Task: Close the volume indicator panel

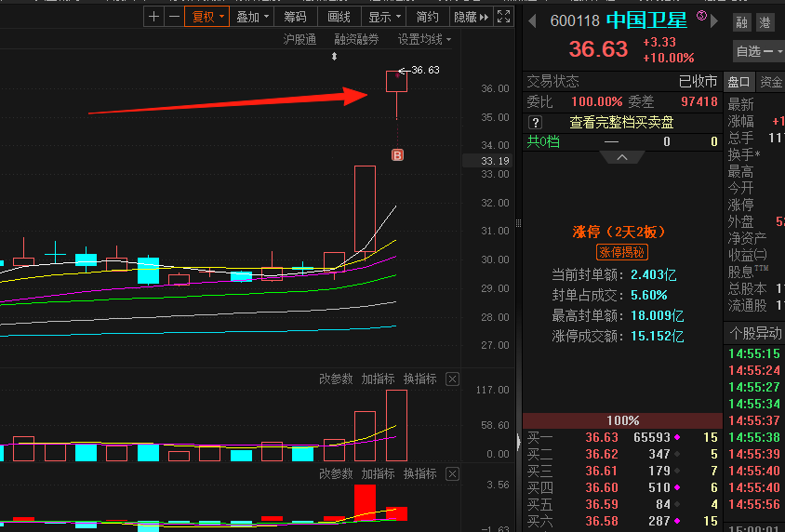Action: coord(452,379)
